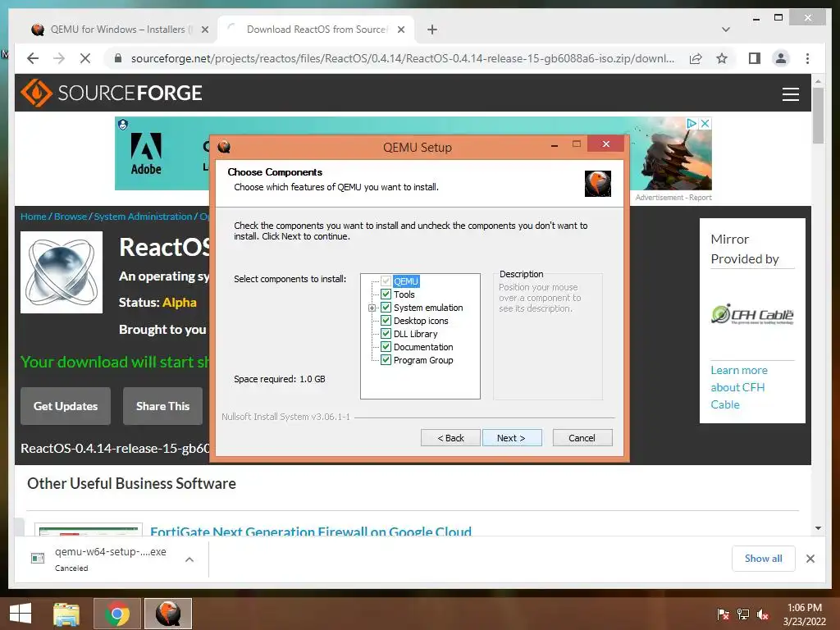Go back in Chrome browser
This screenshot has width=840, height=630.
tap(33, 58)
